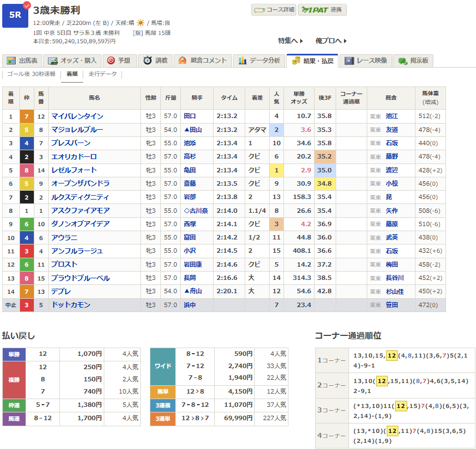Viewport: 476px width, 449px height.
Task: Open the 予想 target icon tab
Action: pyautogui.click(x=111, y=61)
